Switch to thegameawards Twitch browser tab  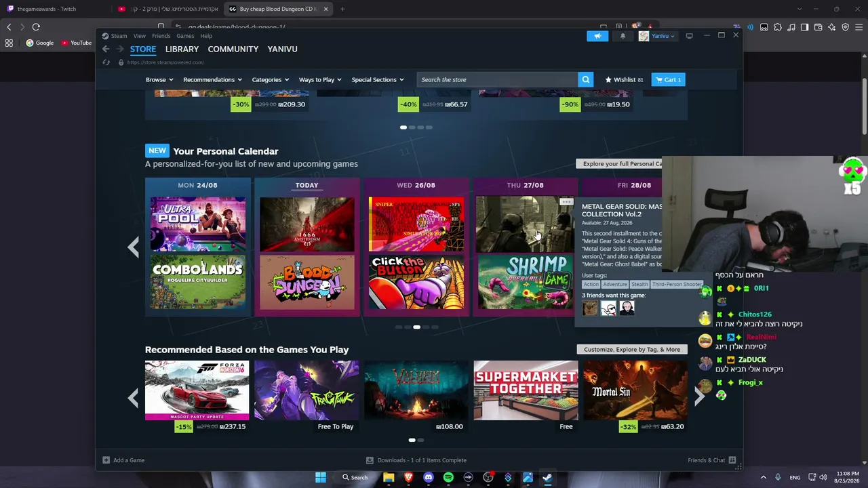[54, 9]
